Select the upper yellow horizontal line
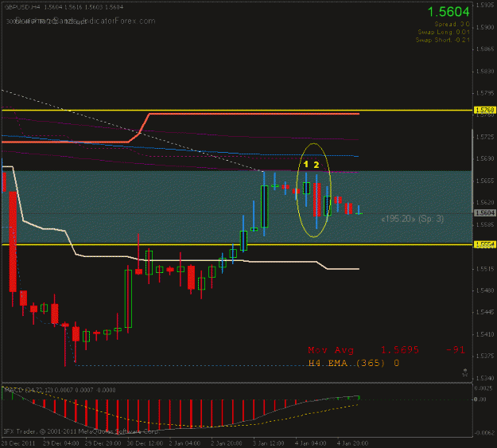 click(x=237, y=110)
